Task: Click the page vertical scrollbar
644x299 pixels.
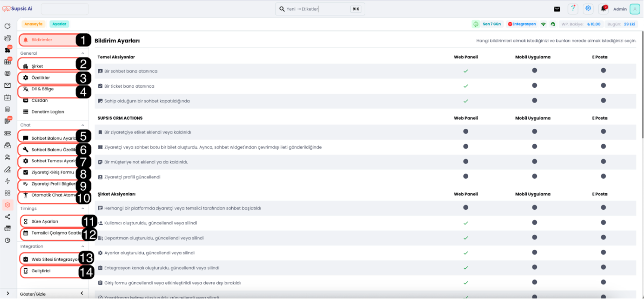Action: coord(642,85)
